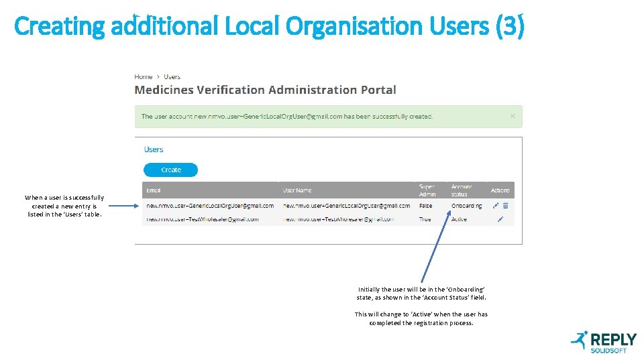The height and width of the screenshot is (362, 644).
Task: Click the blue Create button
Action: pos(170,170)
